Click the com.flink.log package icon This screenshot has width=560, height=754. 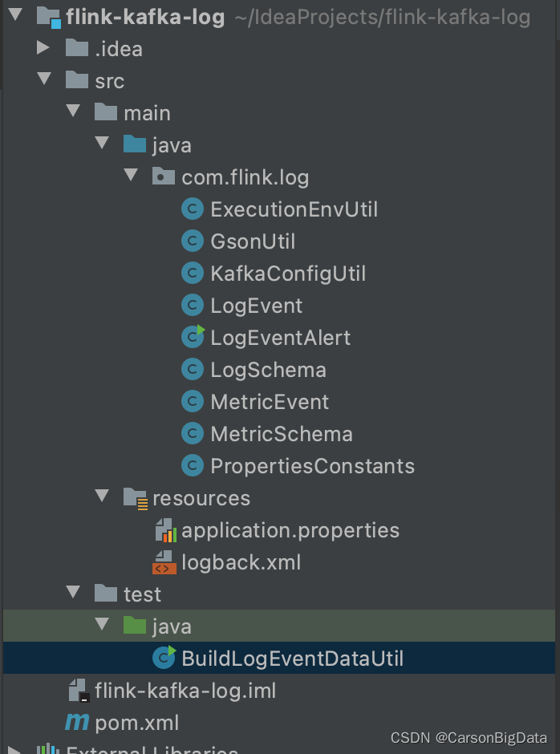tap(164, 177)
